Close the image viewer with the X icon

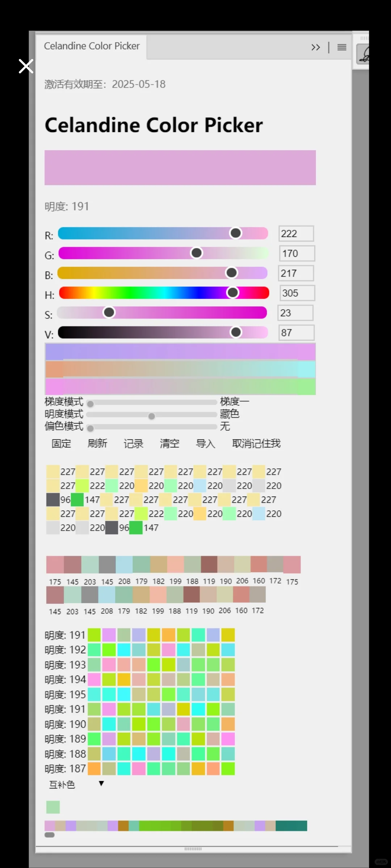26,66
